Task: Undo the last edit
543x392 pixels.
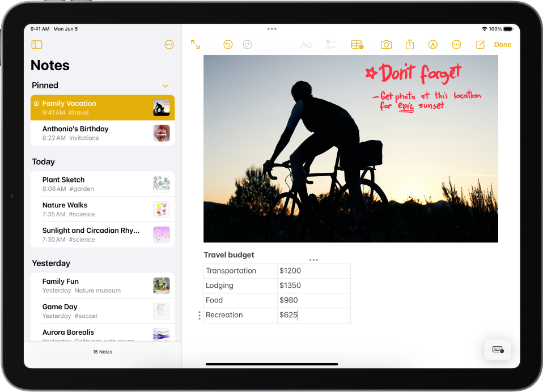Action: (x=228, y=45)
